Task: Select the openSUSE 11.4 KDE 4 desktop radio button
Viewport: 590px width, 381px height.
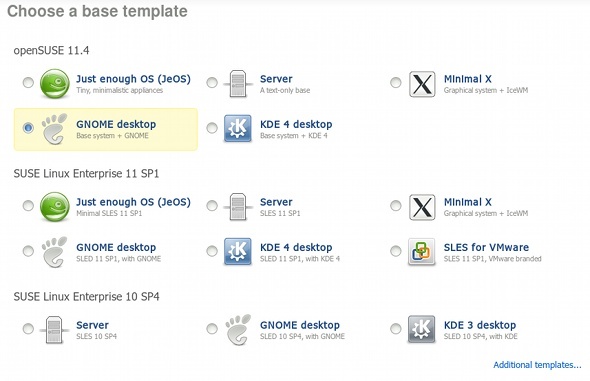Action: click(x=212, y=128)
